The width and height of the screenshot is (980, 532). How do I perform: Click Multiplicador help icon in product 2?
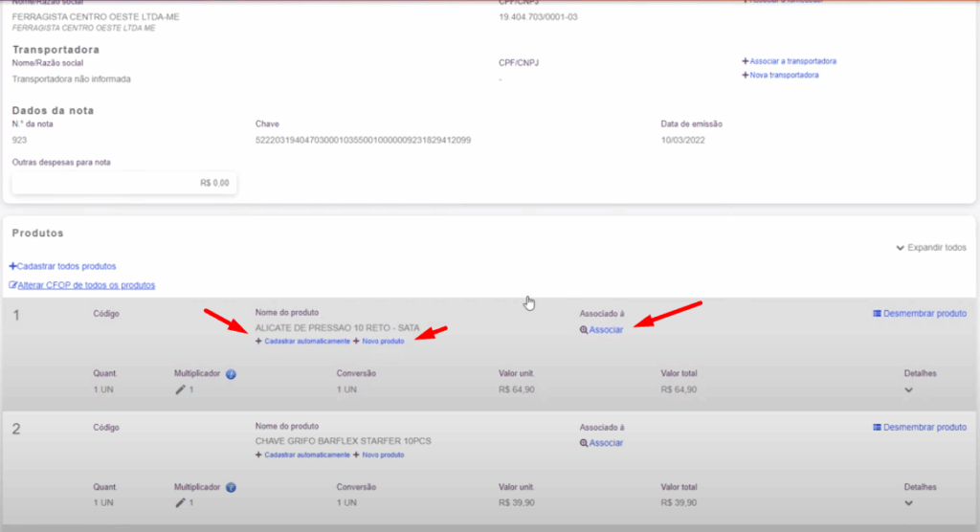(231, 487)
